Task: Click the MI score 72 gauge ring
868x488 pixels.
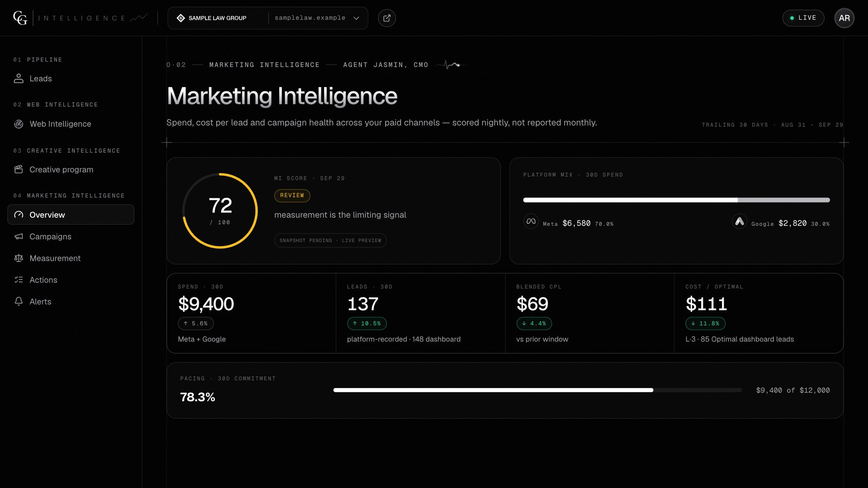Action: click(220, 211)
